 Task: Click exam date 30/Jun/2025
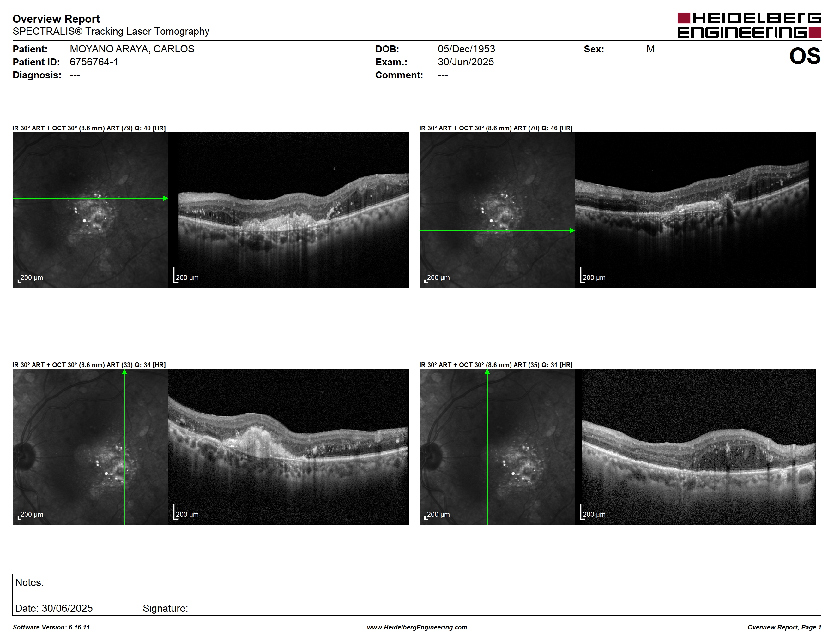click(x=466, y=62)
